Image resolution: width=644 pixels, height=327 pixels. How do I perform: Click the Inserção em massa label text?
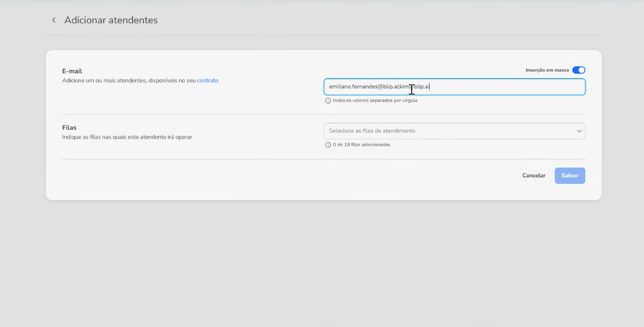(x=547, y=70)
